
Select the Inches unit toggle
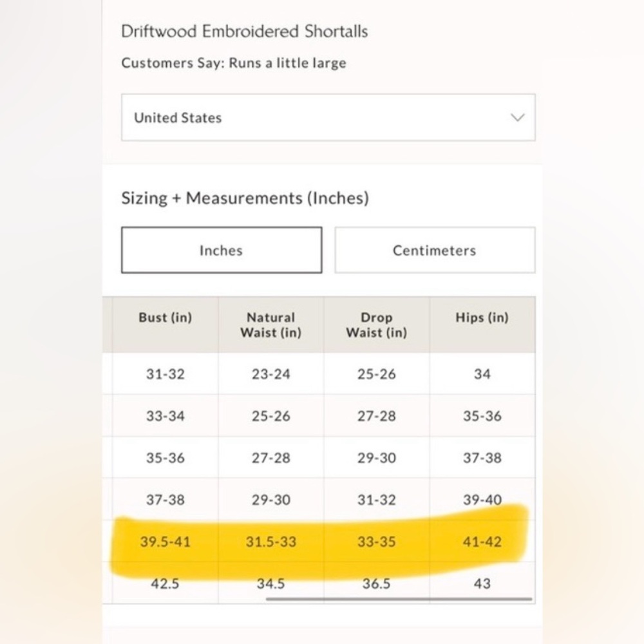coord(222,250)
